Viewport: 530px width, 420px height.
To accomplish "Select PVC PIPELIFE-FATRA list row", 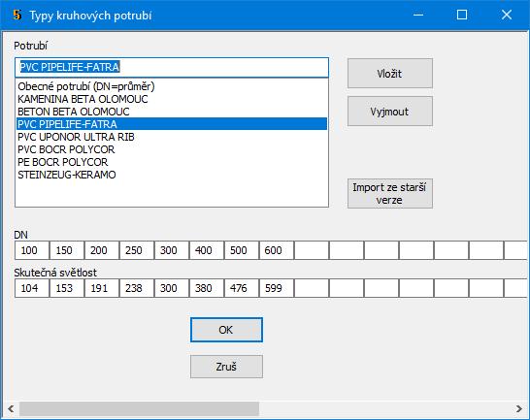I will click(x=172, y=124).
